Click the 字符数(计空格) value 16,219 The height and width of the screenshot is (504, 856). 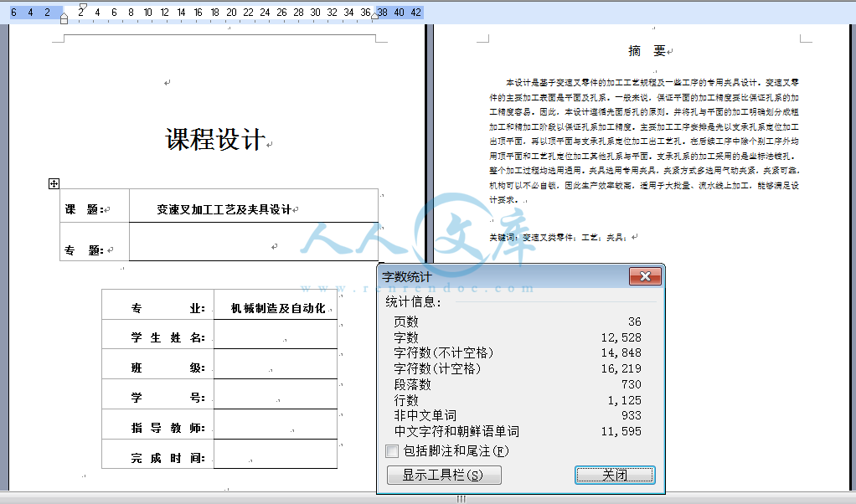pos(621,368)
